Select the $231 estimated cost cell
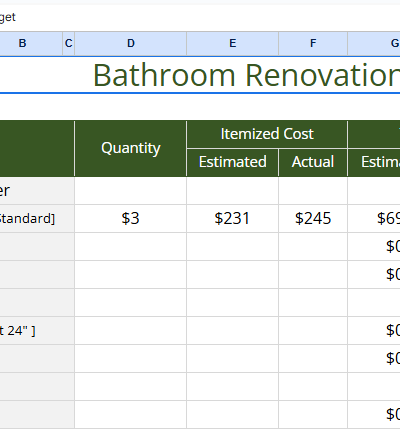400x429 pixels. (x=233, y=218)
